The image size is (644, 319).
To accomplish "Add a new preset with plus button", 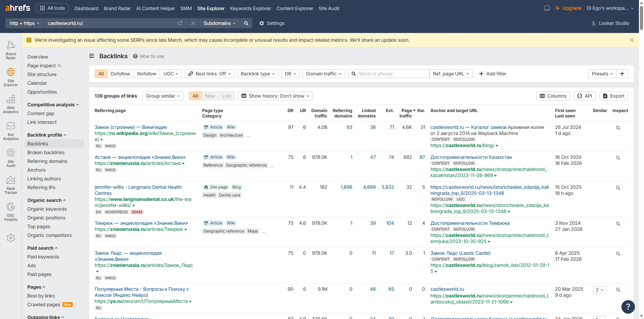I will point(622,74).
